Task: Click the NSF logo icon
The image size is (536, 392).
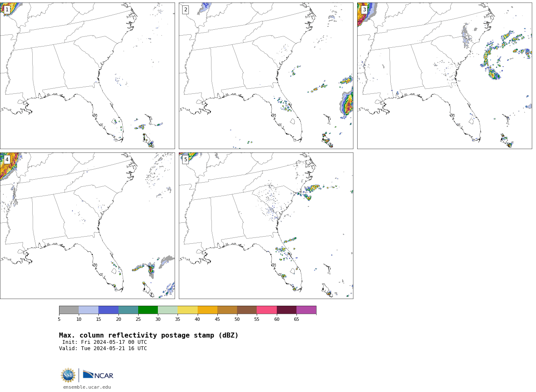Action: (x=68, y=375)
